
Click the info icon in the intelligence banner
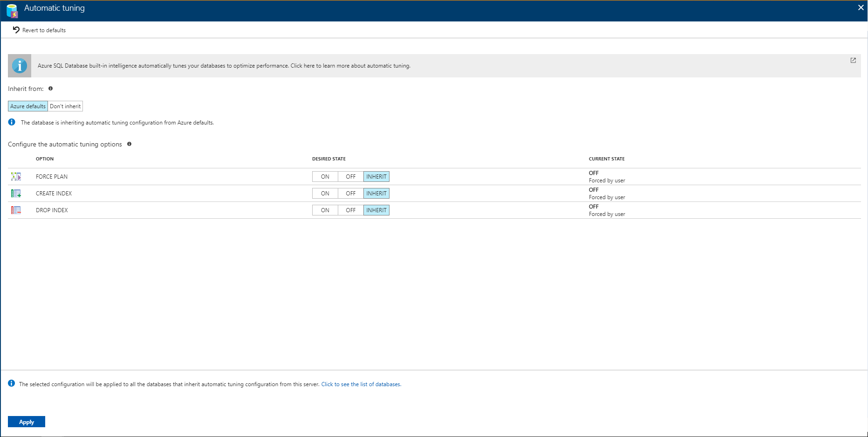[19, 65]
